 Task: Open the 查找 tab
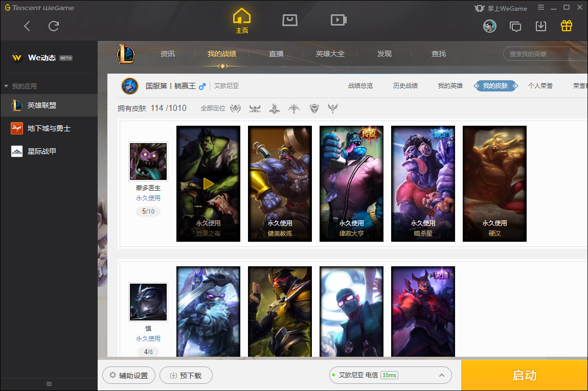tap(439, 54)
